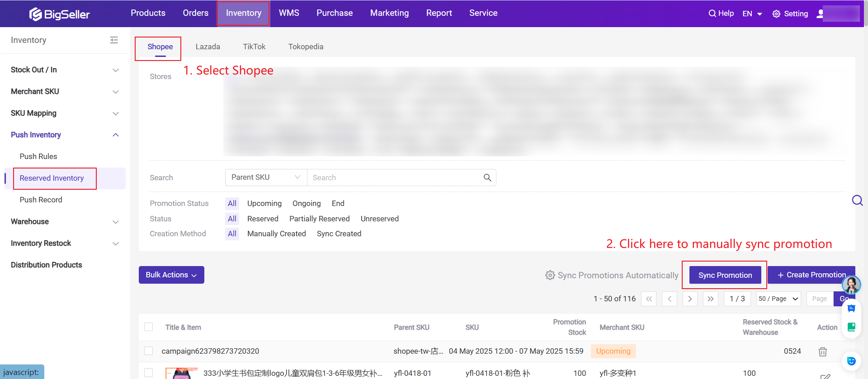This screenshot has height=379, width=868.
Task: Select all rows with the header checkbox
Action: point(148,327)
